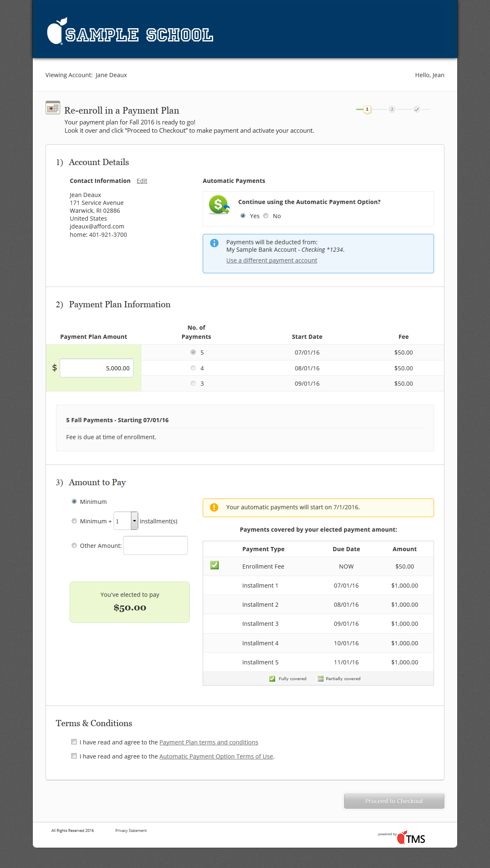Click the green dollar automatic payment icon
This screenshot has width=490, height=868.
pos(219,205)
